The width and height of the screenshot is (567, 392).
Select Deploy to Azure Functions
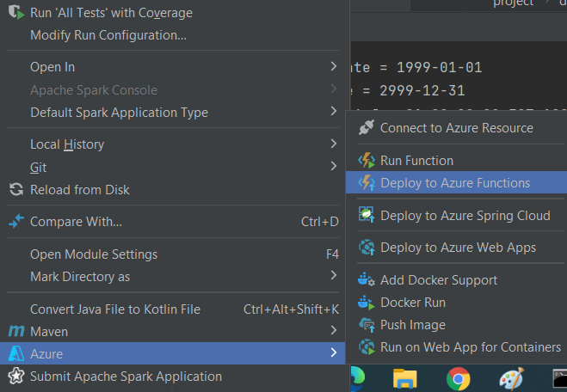[x=456, y=182]
